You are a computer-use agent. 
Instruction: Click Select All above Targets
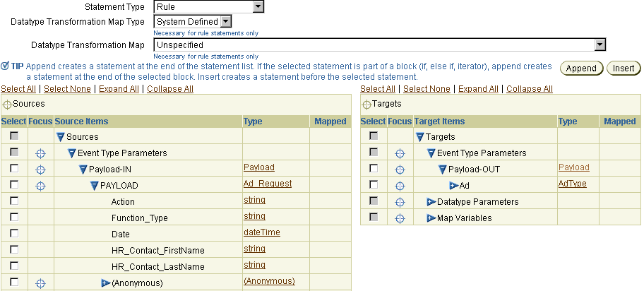tap(378, 89)
